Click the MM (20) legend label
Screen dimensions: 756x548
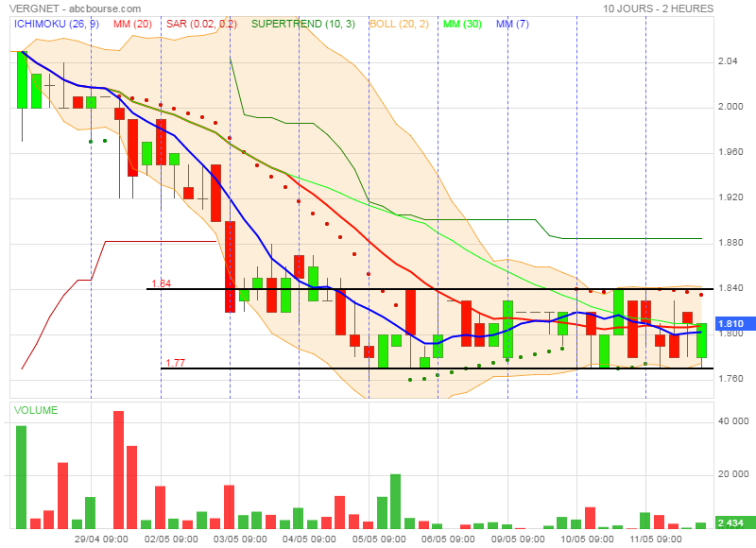(x=132, y=24)
